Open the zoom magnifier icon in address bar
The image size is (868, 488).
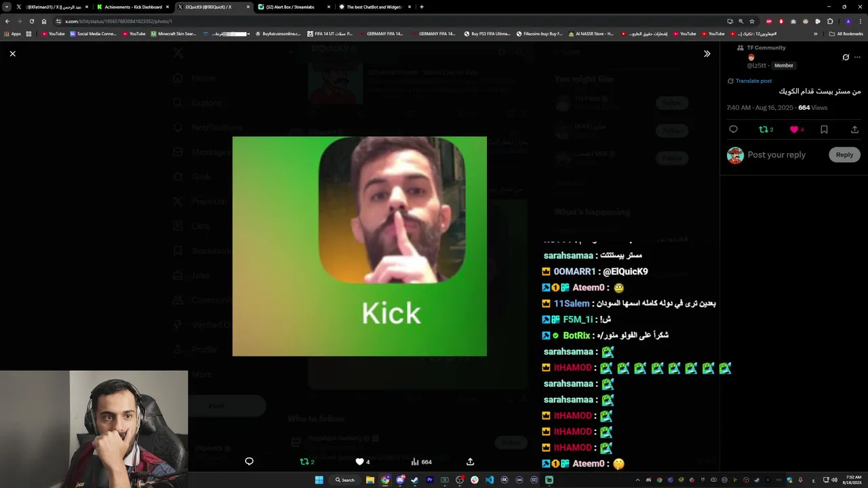click(x=741, y=21)
